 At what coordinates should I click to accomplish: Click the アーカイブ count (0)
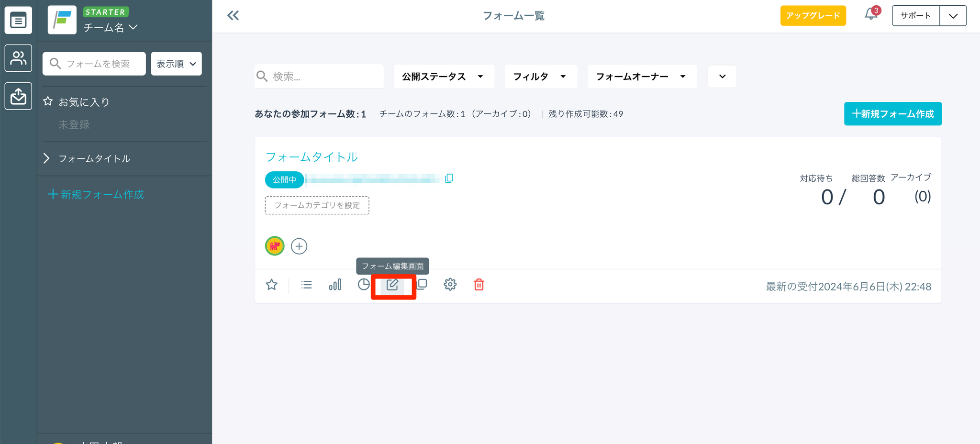(x=923, y=197)
